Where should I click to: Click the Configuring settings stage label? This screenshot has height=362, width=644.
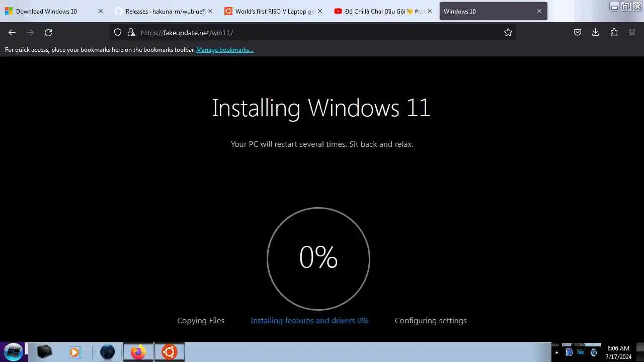coord(431,321)
